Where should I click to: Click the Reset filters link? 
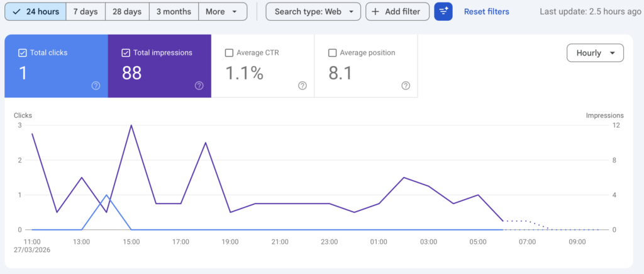click(x=486, y=11)
